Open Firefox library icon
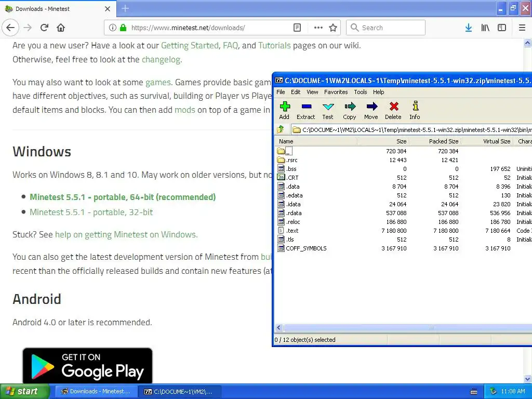Screen dimensions: 532x399 485,28
